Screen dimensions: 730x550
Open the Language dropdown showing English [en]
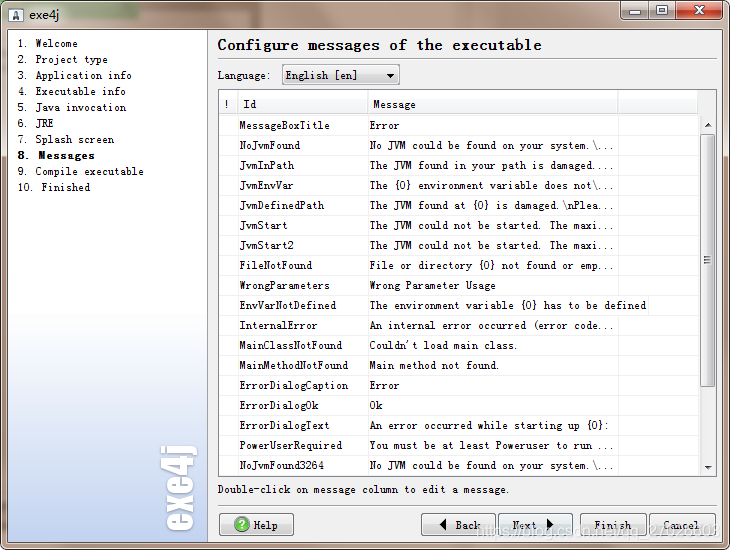coord(340,75)
